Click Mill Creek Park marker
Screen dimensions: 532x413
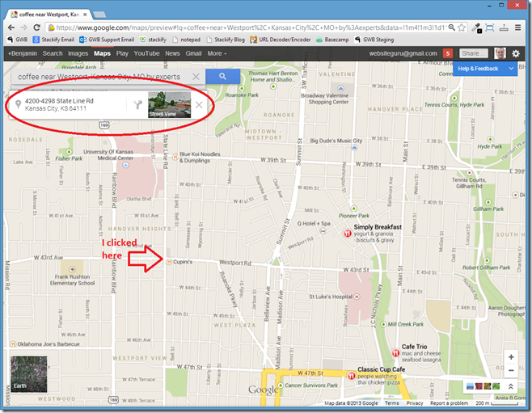pos(383,325)
